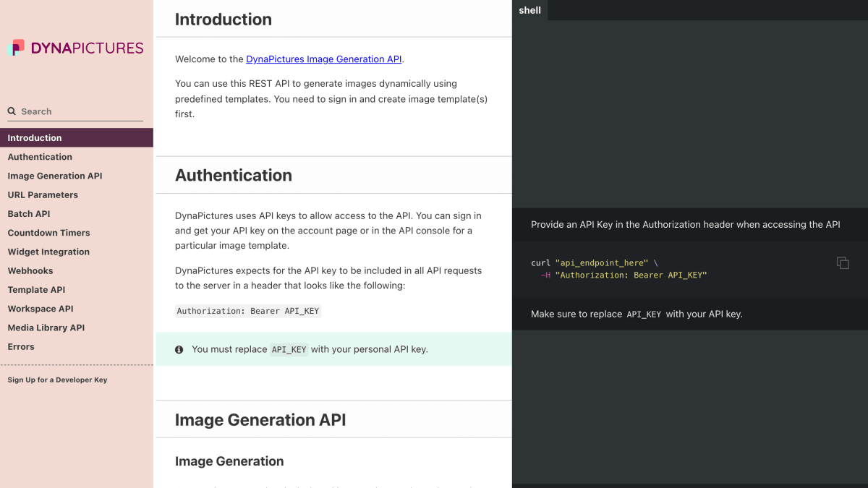Go to Authentication in the sidebar

click(77, 157)
